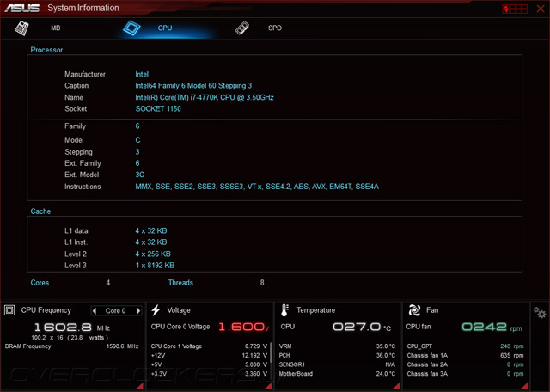This screenshot has height=392, width=550.
Task: Click the MotherBoard temperature row
Action: coord(337,374)
